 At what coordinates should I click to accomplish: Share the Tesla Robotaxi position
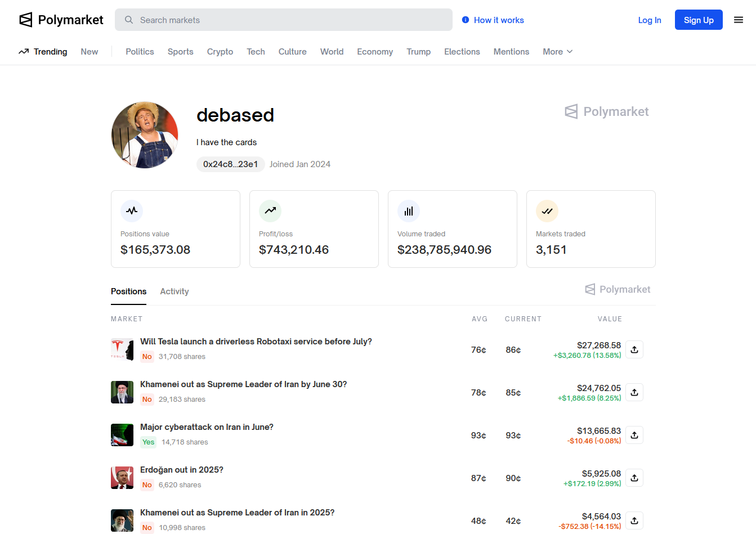[x=634, y=349]
